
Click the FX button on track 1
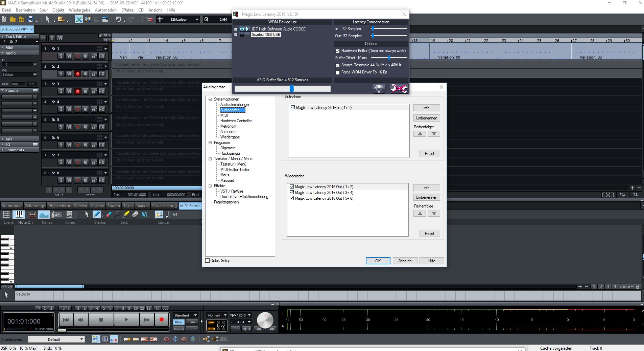[x=102, y=56]
